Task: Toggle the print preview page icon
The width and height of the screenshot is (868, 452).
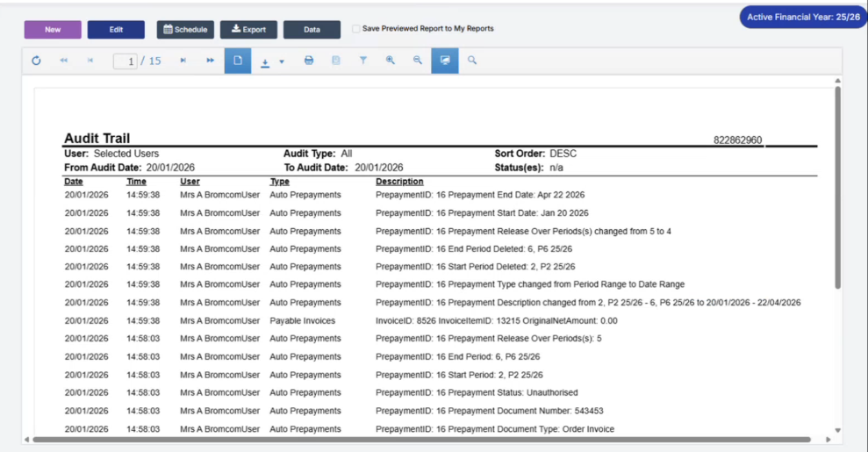Action: pos(238,61)
